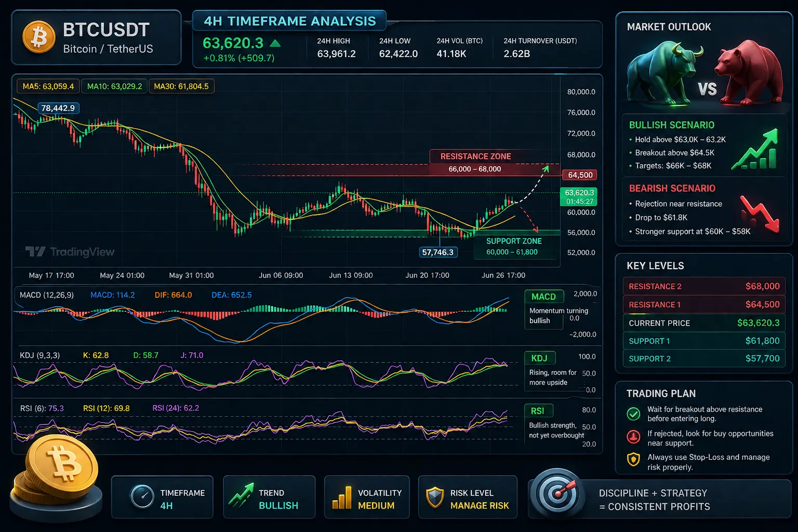Click the DIF: 664.0 value
The width and height of the screenshot is (798, 532).
pyautogui.click(x=173, y=295)
